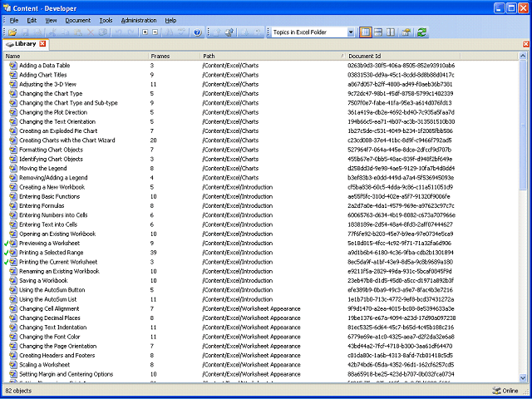Click Frames value 39 for Printing a Selected Range
The width and height of the screenshot is (532, 399).
[x=154, y=253]
